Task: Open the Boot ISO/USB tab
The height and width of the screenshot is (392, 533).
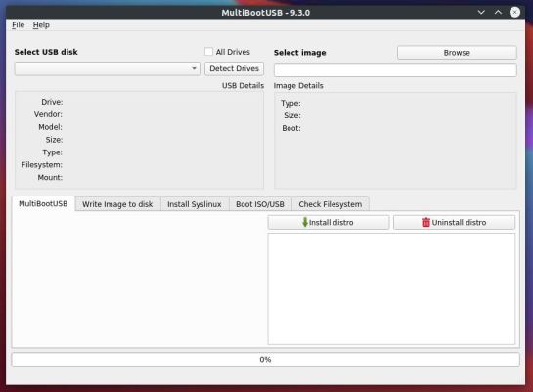Action: click(260, 204)
